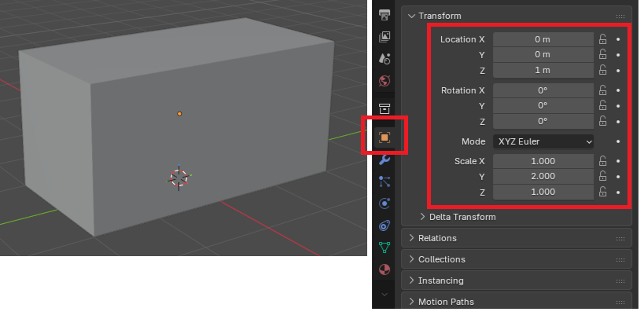Screen dimensions: 644x319
Task: Lock the Scale Y value
Action: click(x=603, y=177)
